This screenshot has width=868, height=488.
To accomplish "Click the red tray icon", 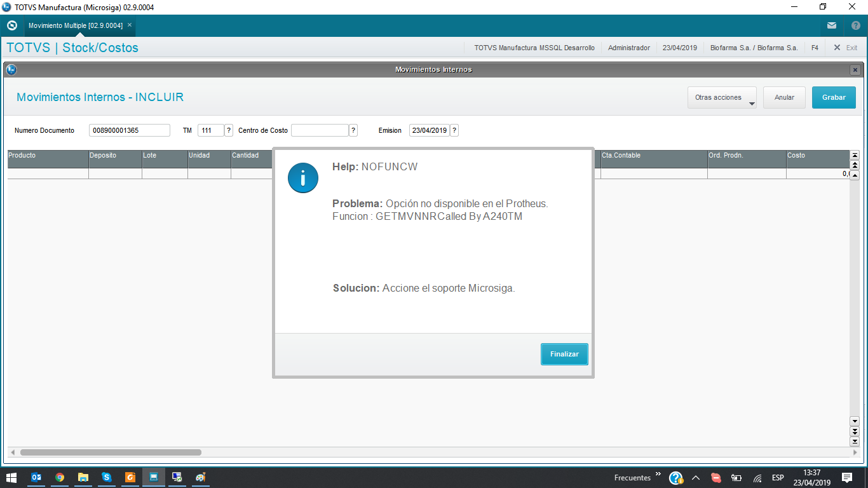I will [x=716, y=478].
